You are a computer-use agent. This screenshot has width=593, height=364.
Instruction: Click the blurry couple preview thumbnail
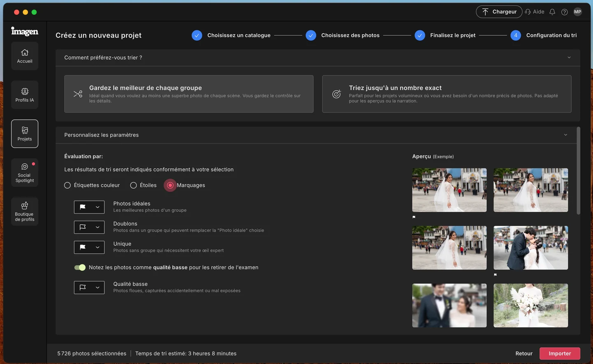(449, 306)
